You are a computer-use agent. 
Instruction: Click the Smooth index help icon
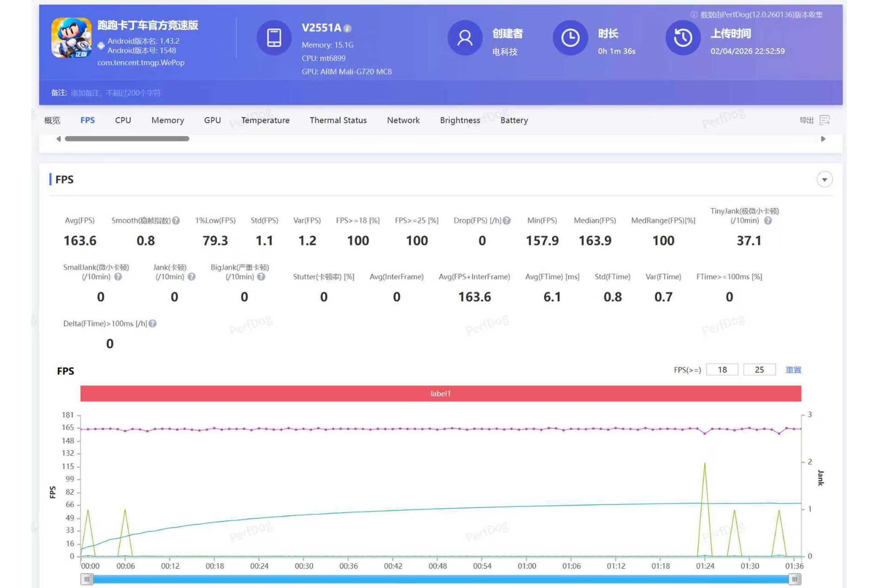(x=176, y=220)
